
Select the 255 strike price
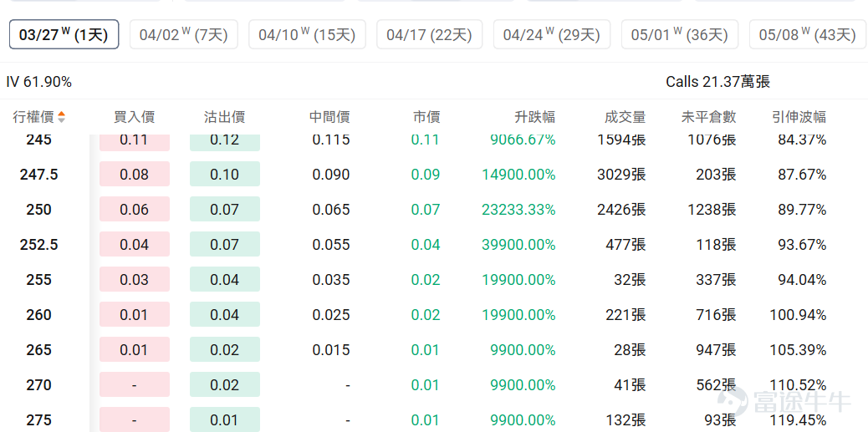click(38, 280)
